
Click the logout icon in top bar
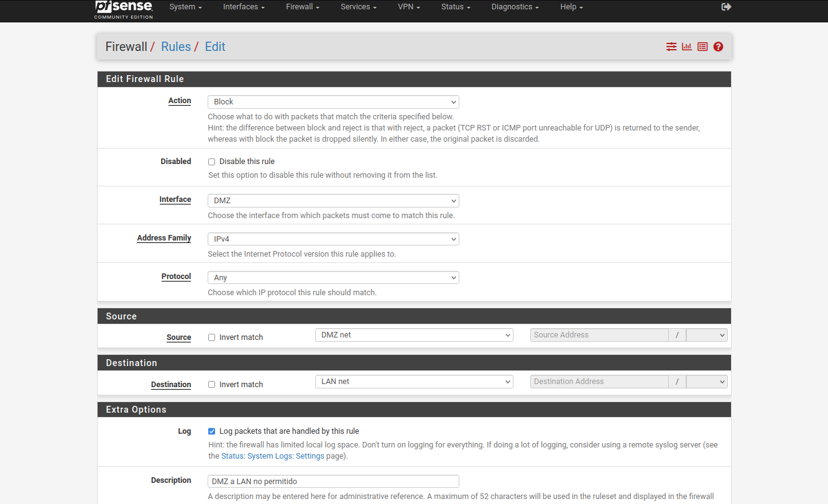click(726, 7)
